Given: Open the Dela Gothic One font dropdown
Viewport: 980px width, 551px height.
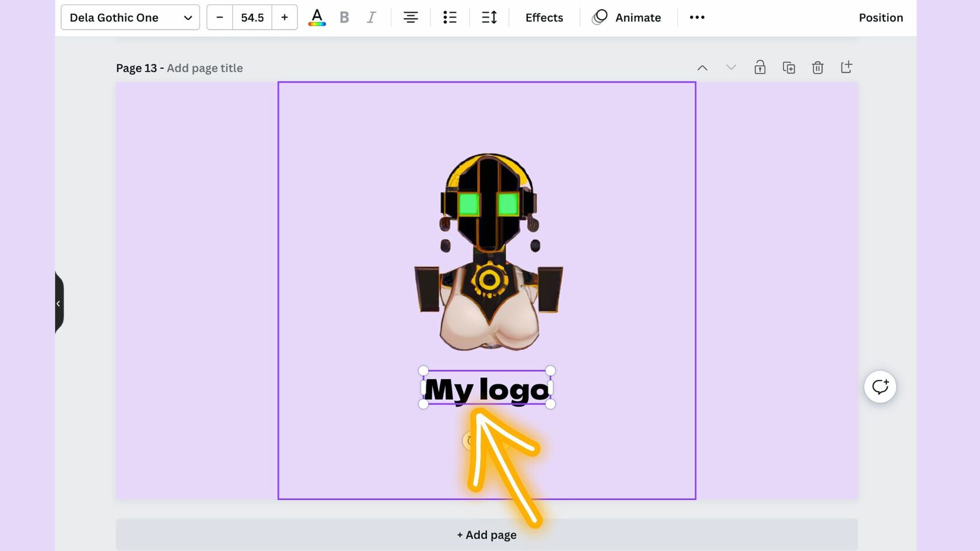Looking at the screenshot, I should (x=130, y=17).
